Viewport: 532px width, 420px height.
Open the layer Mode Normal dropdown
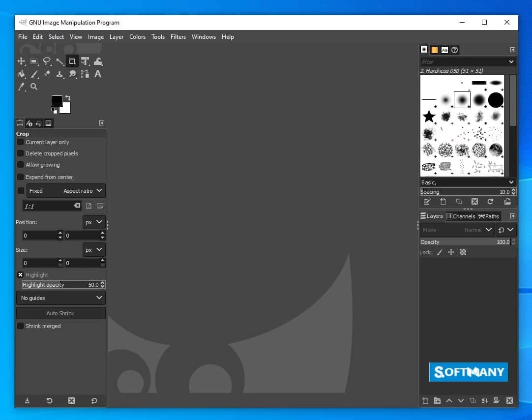click(457, 230)
